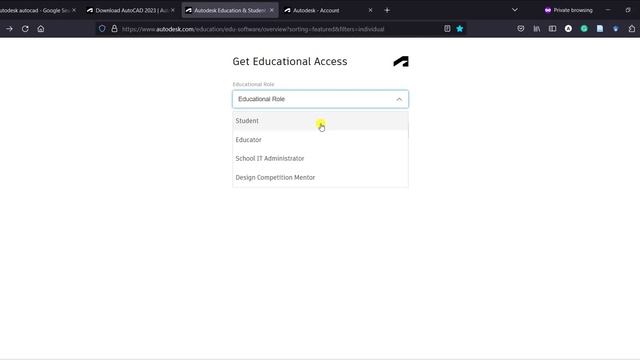Open the extensions puzzle icon

tap(632, 29)
